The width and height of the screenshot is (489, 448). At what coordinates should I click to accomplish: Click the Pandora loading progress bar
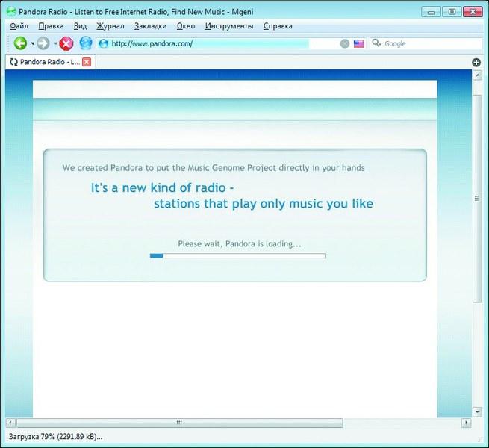237,256
